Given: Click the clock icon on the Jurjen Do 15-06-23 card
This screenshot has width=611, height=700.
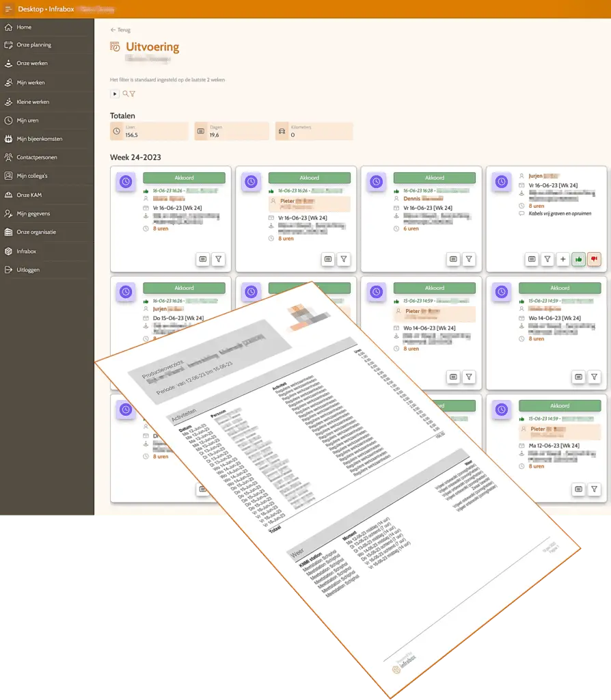Looking at the screenshot, I should click(x=126, y=292).
